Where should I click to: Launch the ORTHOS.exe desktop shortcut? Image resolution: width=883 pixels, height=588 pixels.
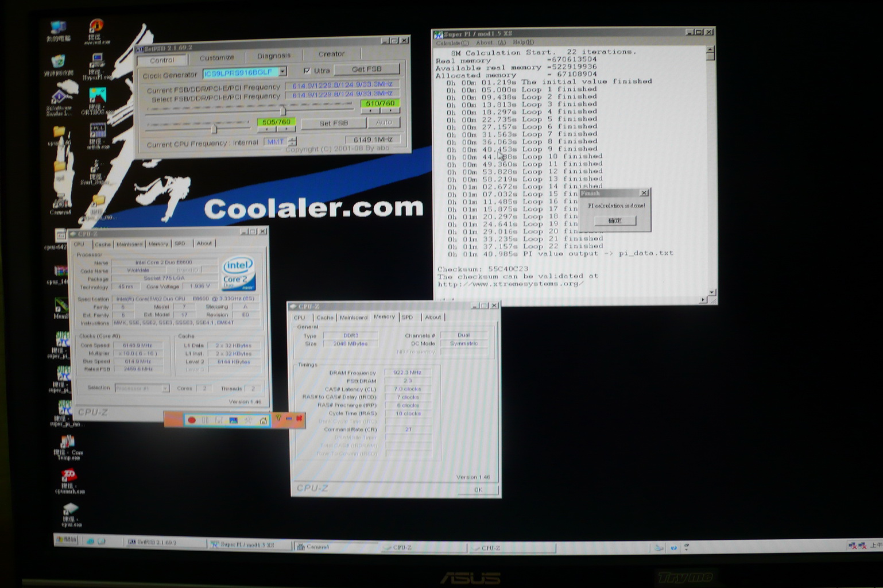click(x=97, y=101)
